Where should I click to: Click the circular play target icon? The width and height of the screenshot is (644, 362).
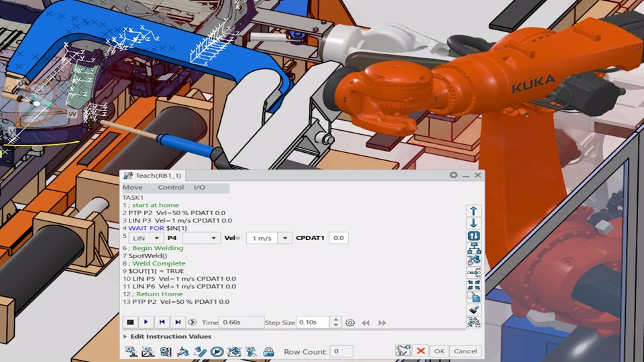(217, 351)
